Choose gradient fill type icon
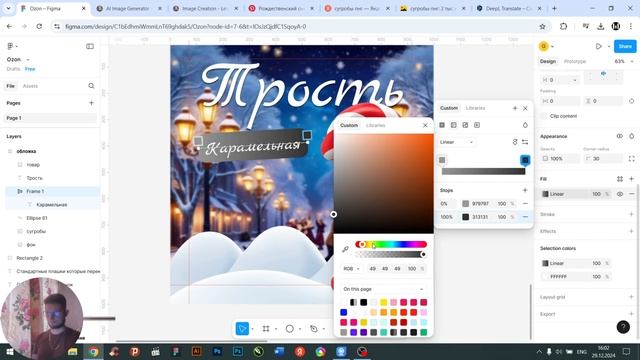The image size is (640, 360). [453, 125]
